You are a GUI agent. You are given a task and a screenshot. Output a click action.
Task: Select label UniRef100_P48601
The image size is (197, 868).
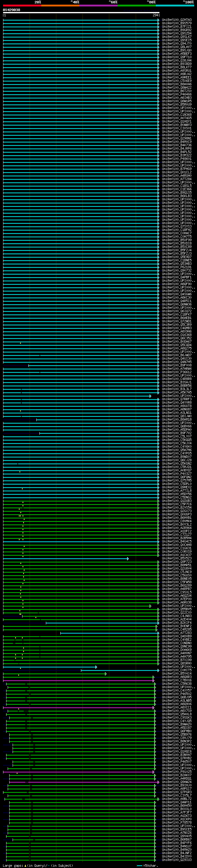tap(177, 159)
